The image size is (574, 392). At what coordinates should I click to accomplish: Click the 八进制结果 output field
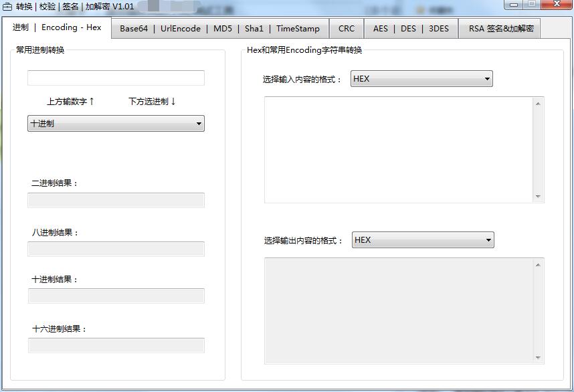(116, 249)
